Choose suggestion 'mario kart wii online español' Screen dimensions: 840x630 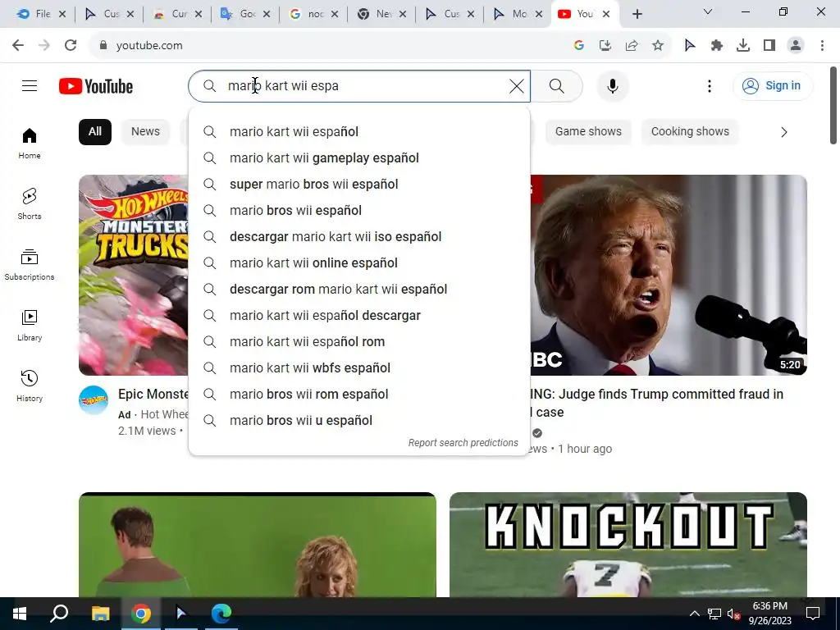(359, 263)
